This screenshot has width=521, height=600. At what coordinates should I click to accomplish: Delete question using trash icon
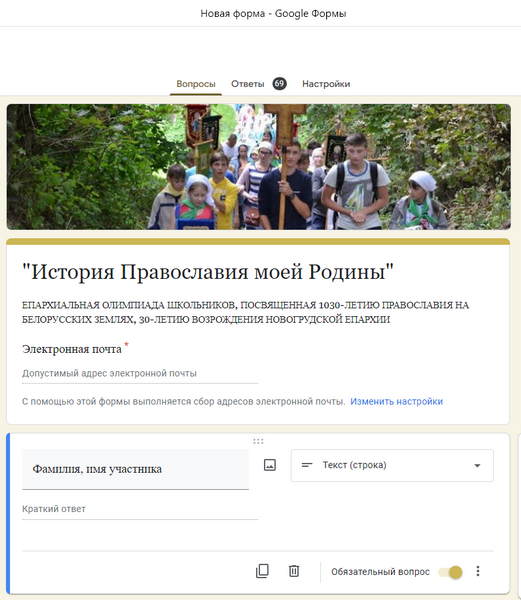coord(294,571)
